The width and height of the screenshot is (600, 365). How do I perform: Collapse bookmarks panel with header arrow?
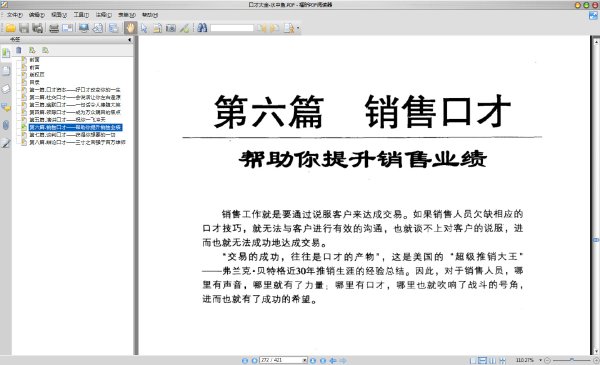(129, 39)
